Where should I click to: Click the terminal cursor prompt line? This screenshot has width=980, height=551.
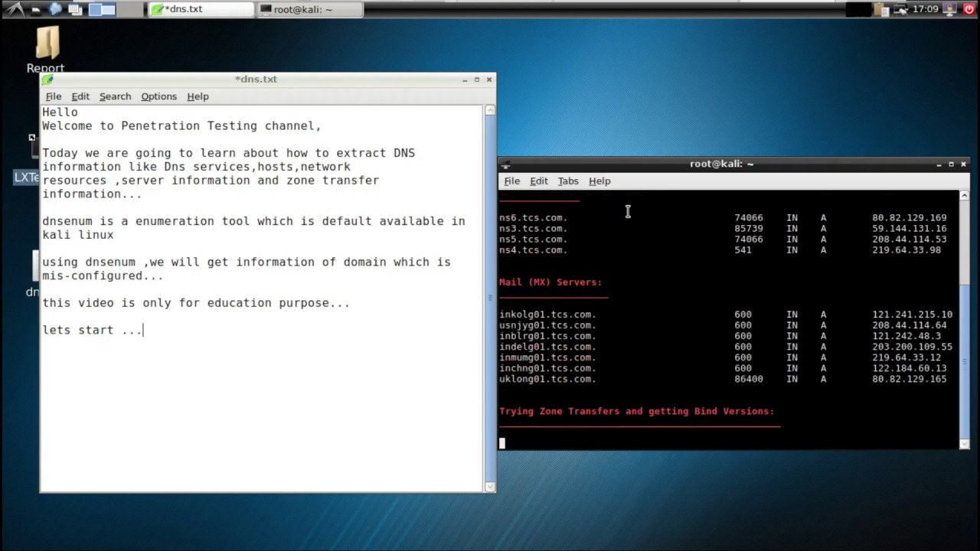pos(502,442)
